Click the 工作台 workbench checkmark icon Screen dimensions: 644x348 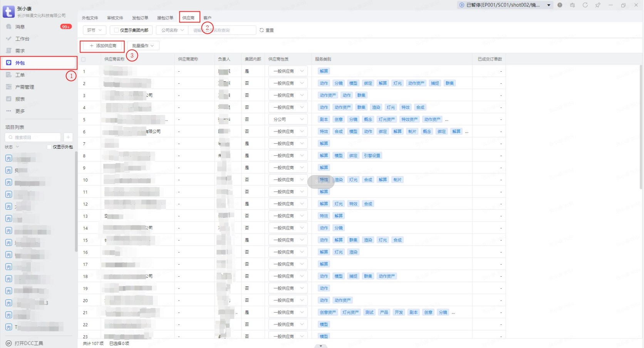(x=9, y=39)
